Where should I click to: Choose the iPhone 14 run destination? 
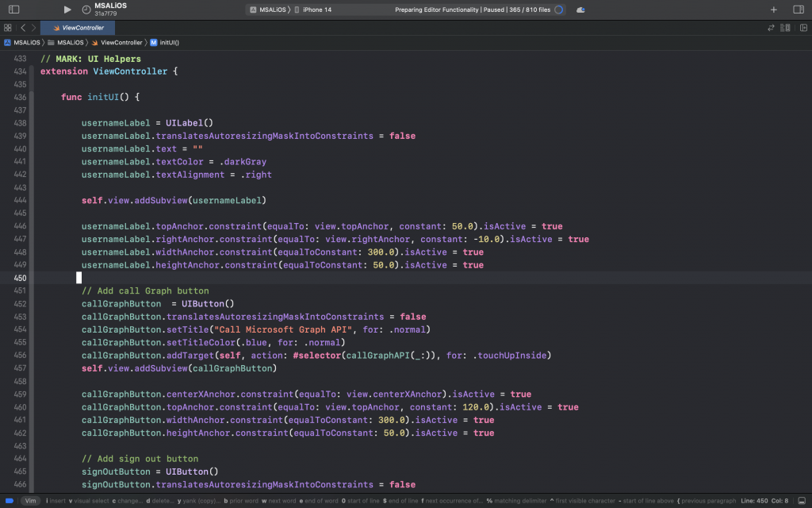click(x=312, y=10)
